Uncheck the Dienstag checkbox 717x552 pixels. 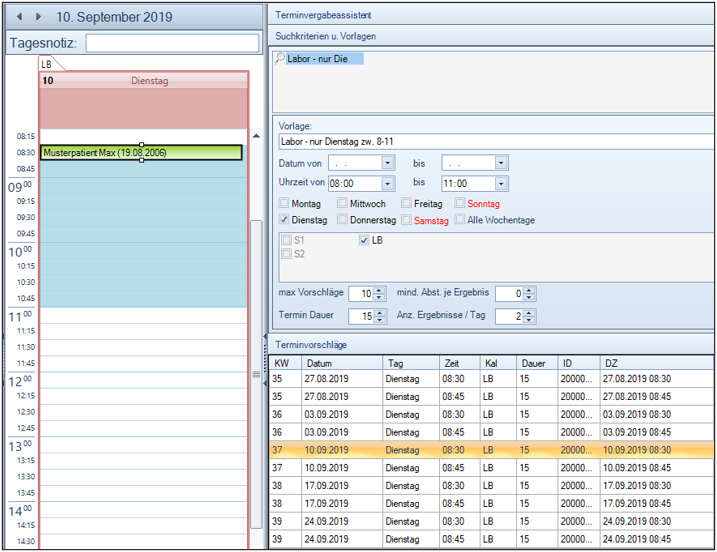(284, 219)
